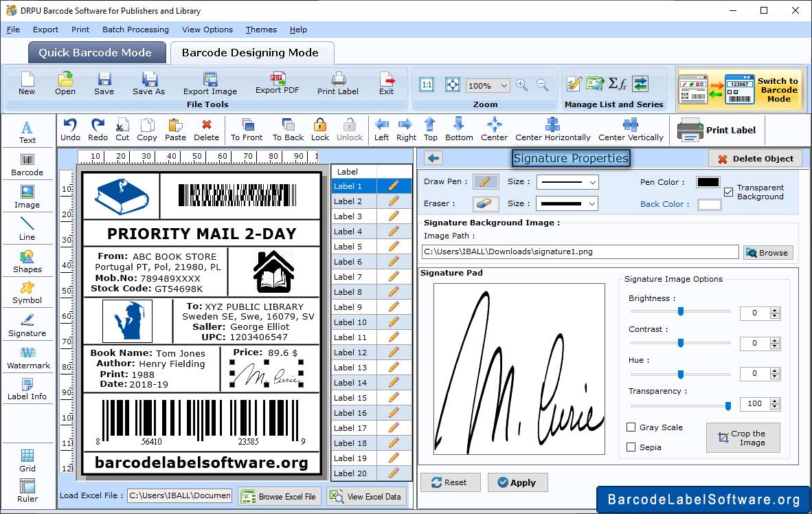Click the image path input field
Image resolution: width=812 pixels, height=514 pixels.
coord(580,252)
